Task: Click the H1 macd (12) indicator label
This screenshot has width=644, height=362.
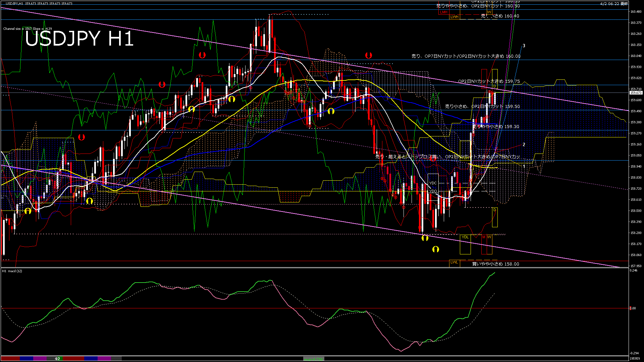Action: 12,271
